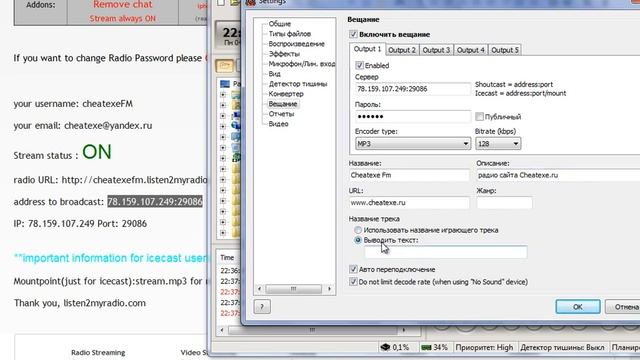
Task: Open the Детектор тишины settings category
Action: coord(298,84)
